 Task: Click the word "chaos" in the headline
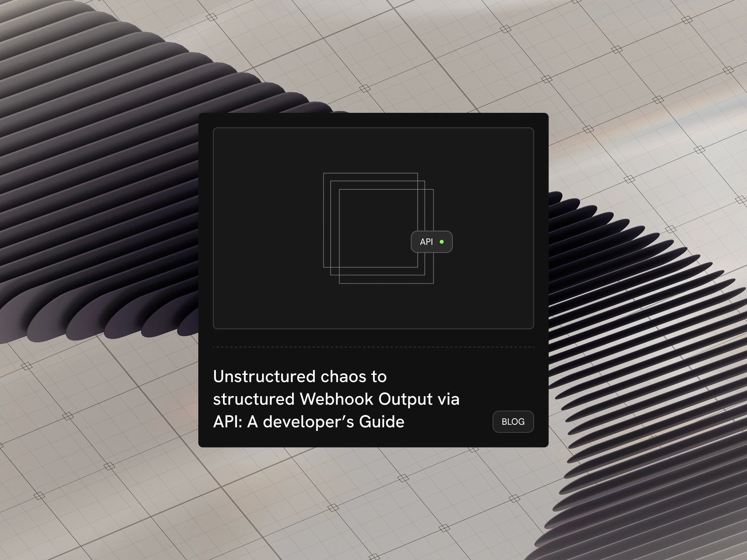(x=343, y=376)
